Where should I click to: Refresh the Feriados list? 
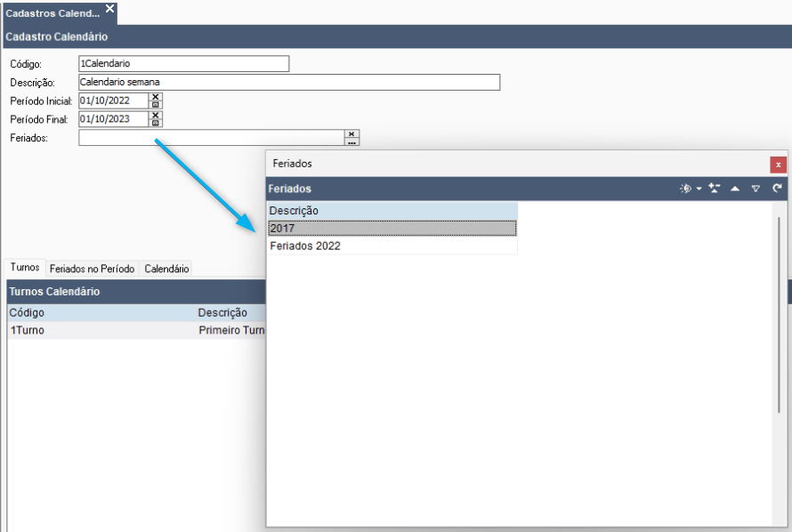click(x=777, y=189)
